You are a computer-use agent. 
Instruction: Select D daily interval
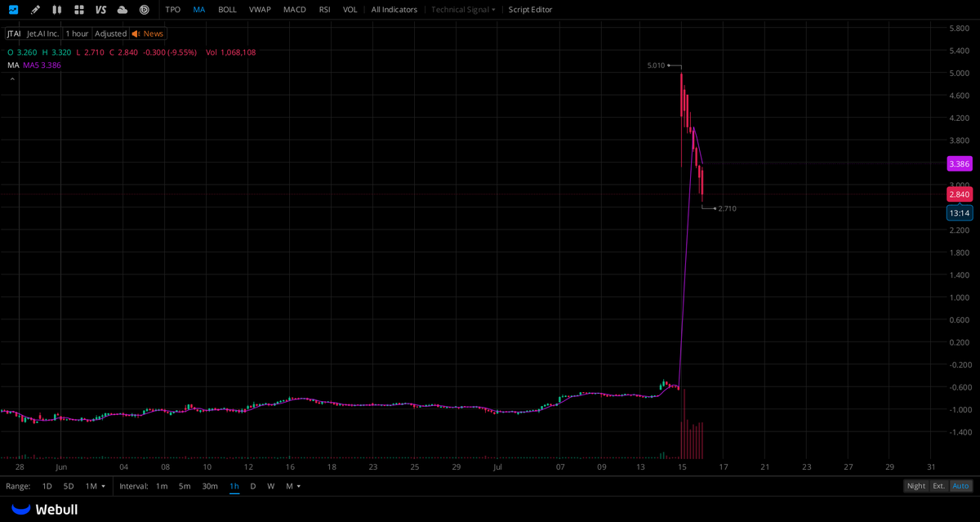pyautogui.click(x=253, y=486)
